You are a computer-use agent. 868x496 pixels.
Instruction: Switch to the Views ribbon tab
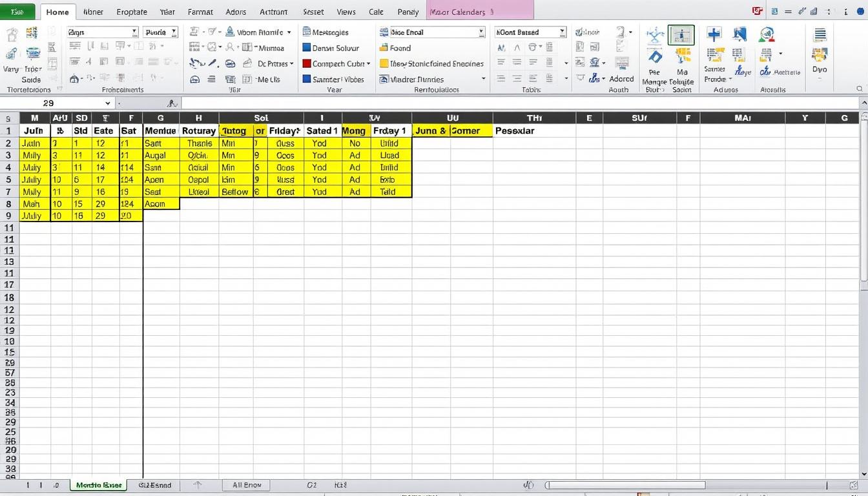point(346,12)
